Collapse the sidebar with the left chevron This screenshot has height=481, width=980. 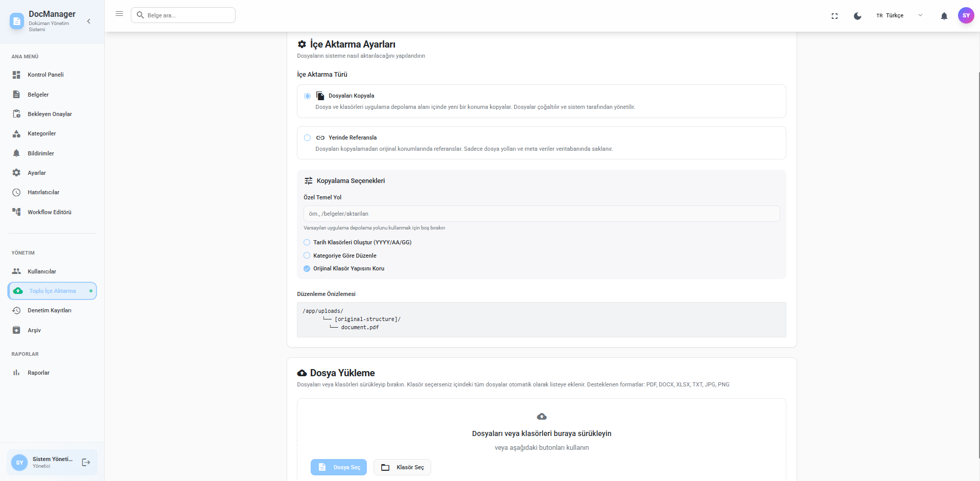click(88, 21)
